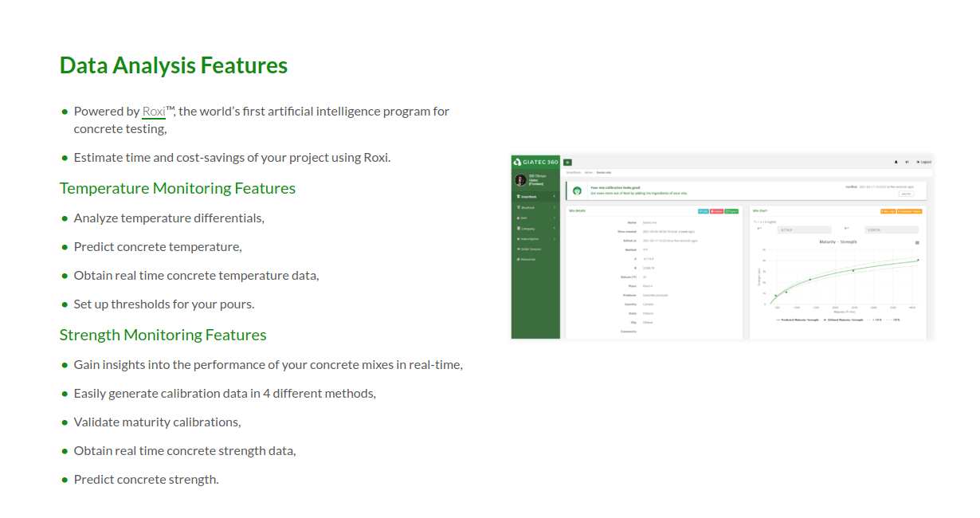The image size is (980, 518).
Task: Click the Giatec 360 dashboard screenshot thumbnail
Action: (x=723, y=247)
